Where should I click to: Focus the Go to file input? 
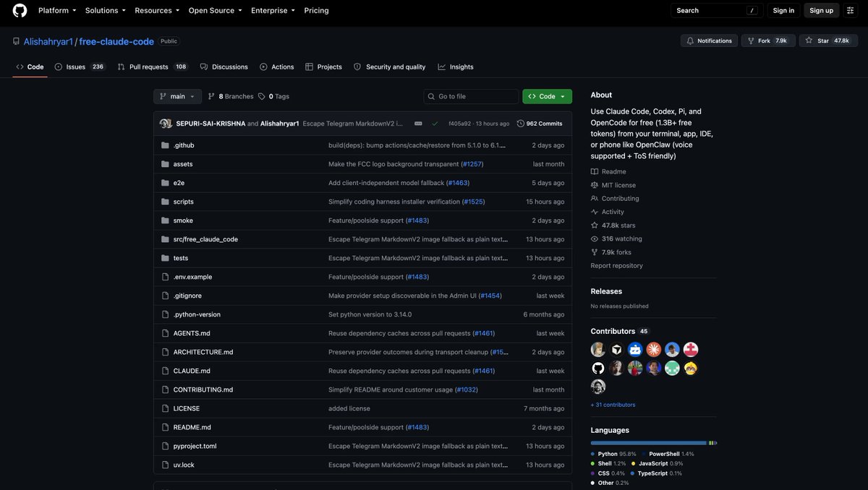coord(472,96)
